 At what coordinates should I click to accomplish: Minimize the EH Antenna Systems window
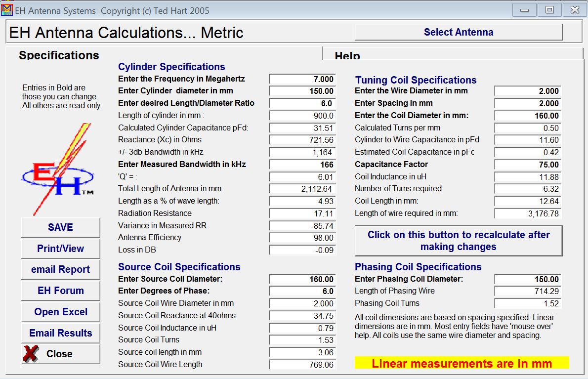pos(524,10)
